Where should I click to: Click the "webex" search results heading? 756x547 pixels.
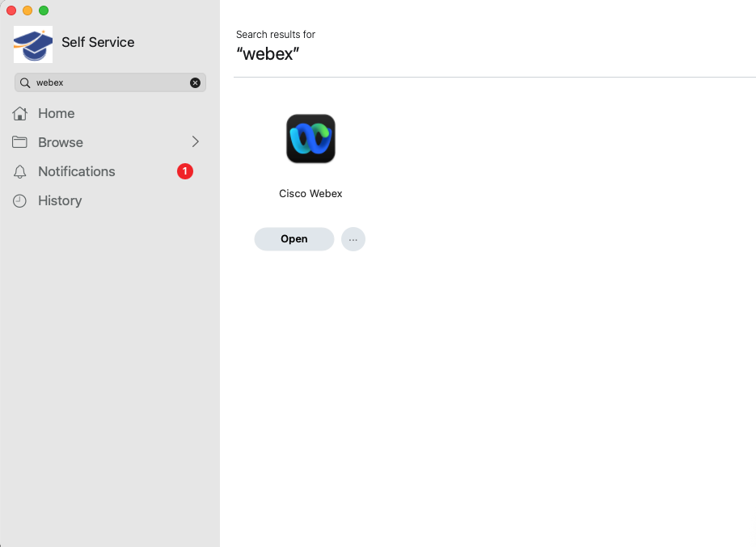coord(268,53)
